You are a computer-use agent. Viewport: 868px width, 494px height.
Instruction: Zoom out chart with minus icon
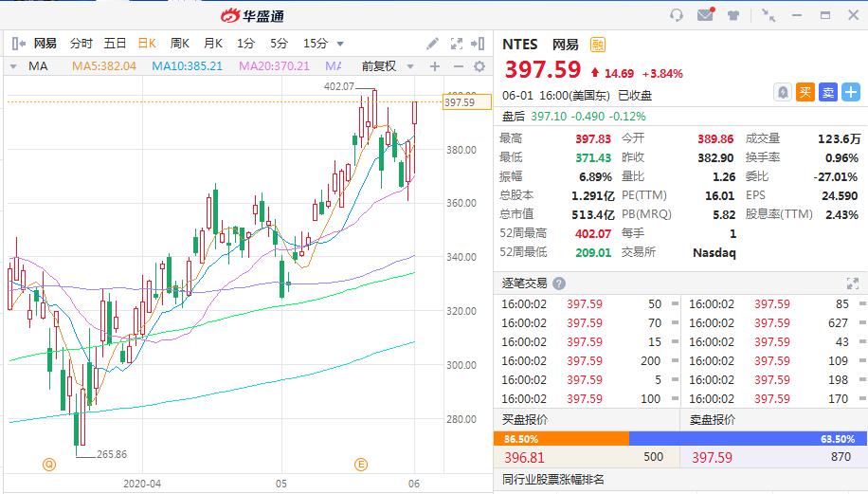tap(458, 66)
